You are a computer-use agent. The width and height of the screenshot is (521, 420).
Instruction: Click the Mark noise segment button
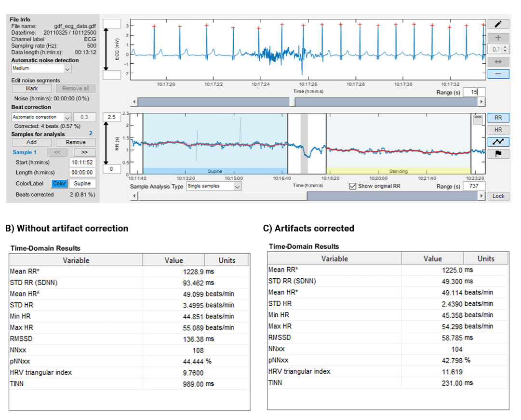[31, 88]
